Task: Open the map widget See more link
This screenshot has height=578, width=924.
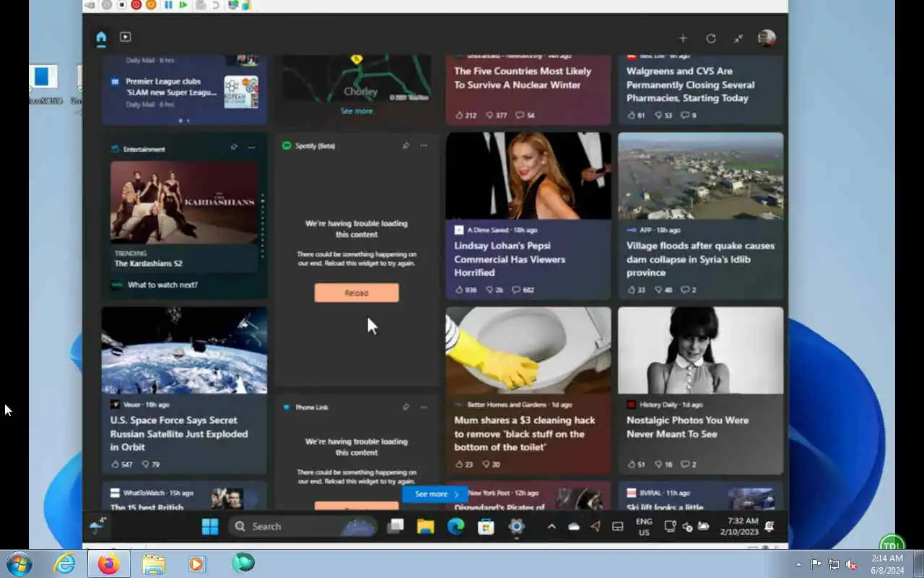Action: click(x=357, y=111)
